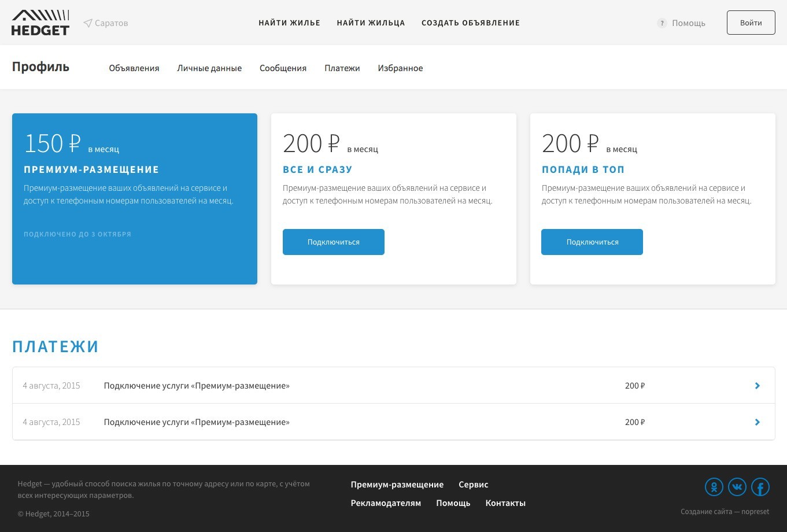Expand the second payment row chevron

pos(757,422)
